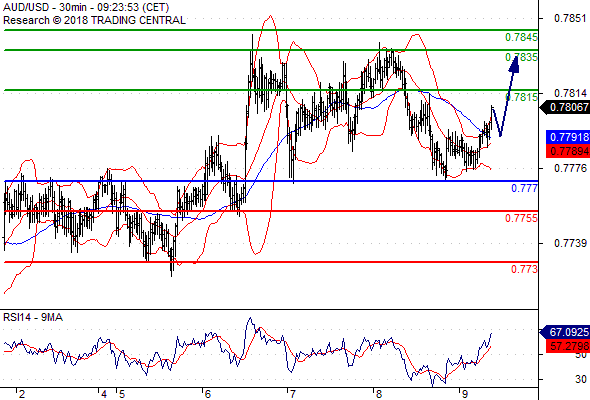
Task: Click the 0.7814 price axis label
Action: point(570,93)
